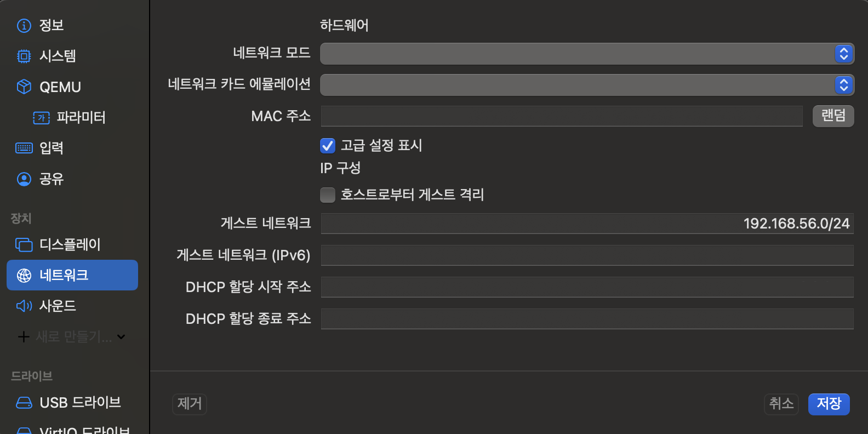Screen dimensions: 868x434
Task: Select the 사운드 speaker icon
Action: click(x=24, y=306)
